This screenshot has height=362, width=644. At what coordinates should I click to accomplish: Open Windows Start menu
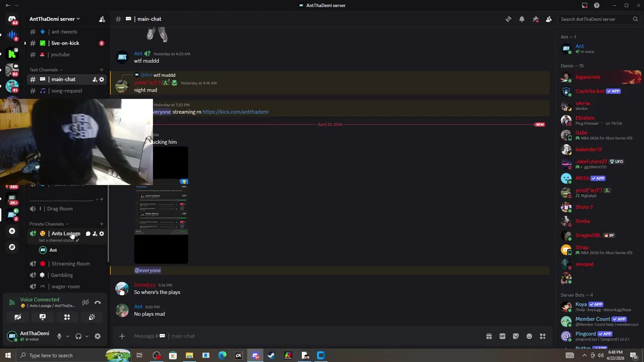(8, 355)
